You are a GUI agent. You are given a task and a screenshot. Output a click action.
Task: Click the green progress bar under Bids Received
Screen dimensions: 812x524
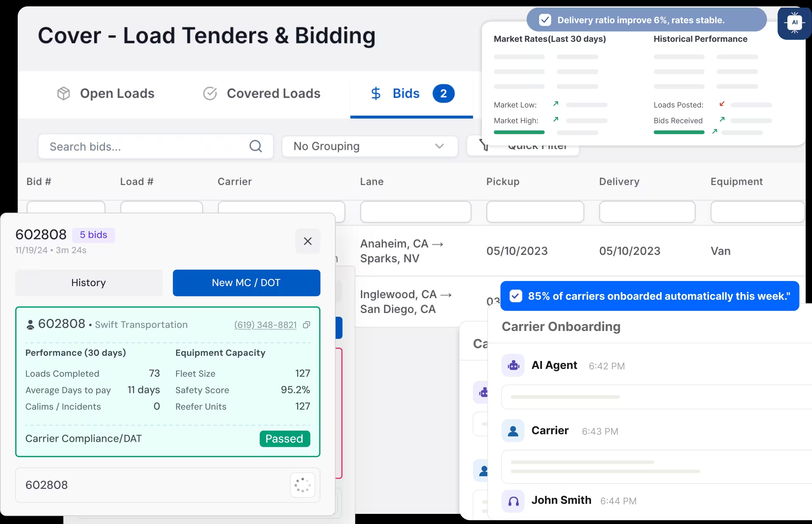click(x=679, y=132)
